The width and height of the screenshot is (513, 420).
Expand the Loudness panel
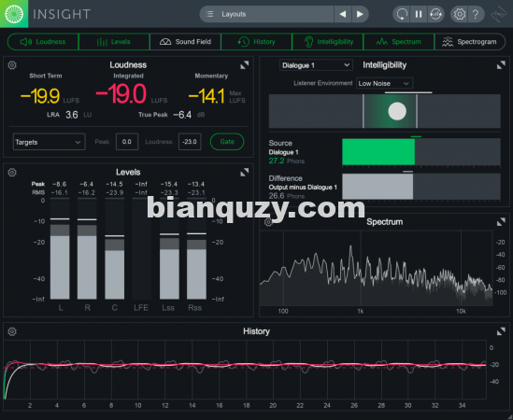(245, 65)
